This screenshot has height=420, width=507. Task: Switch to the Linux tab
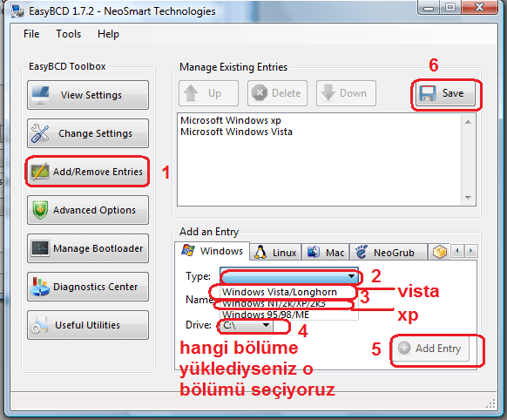275,252
